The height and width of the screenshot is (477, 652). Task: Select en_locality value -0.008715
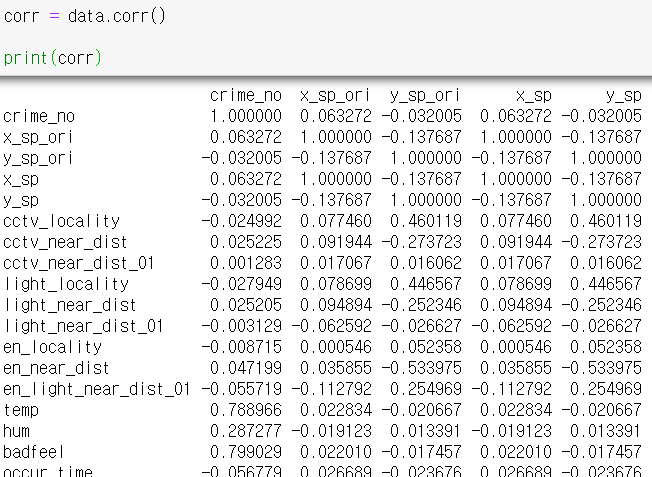242,347
